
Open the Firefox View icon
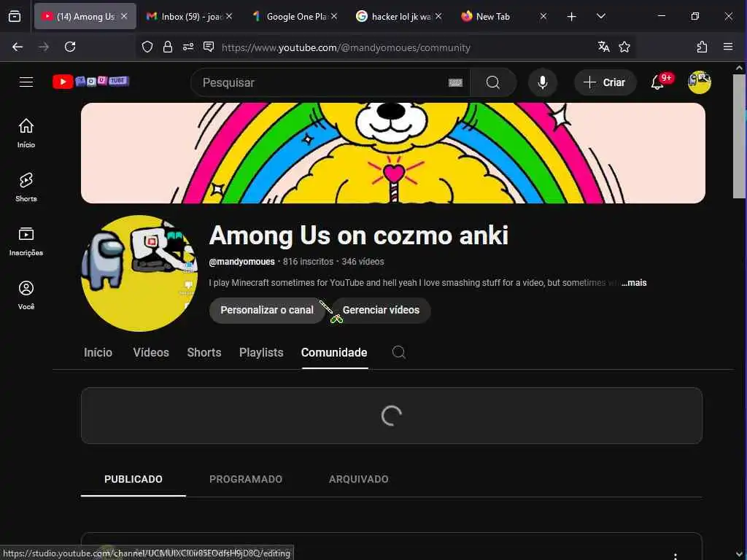[x=15, y=16]
